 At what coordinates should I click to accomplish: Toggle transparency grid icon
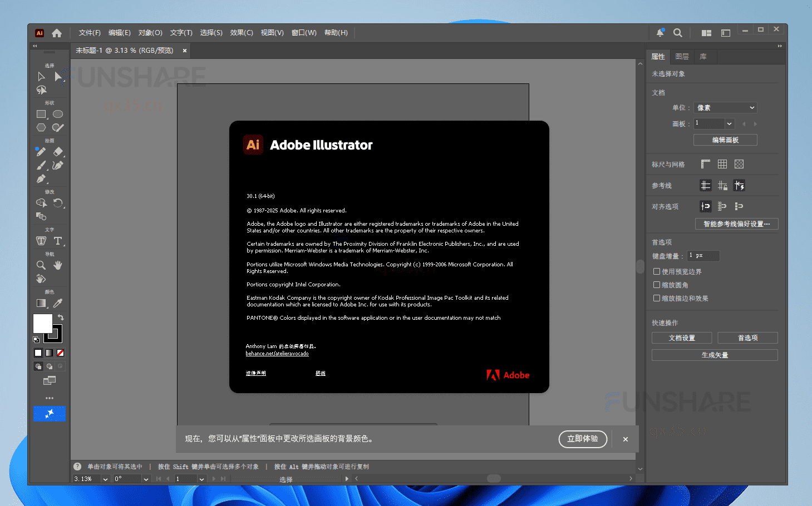point(739,164)
